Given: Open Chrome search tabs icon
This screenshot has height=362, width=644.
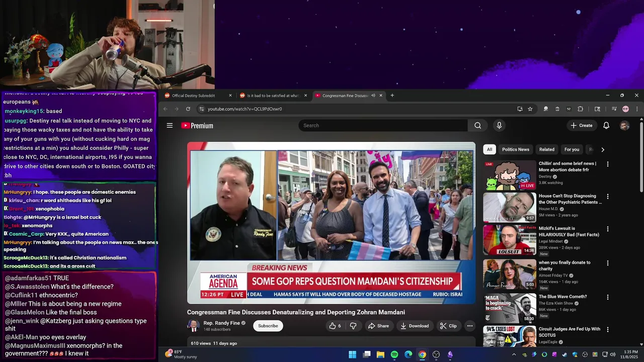Looking at the screenshot, I should coord(597,109).
